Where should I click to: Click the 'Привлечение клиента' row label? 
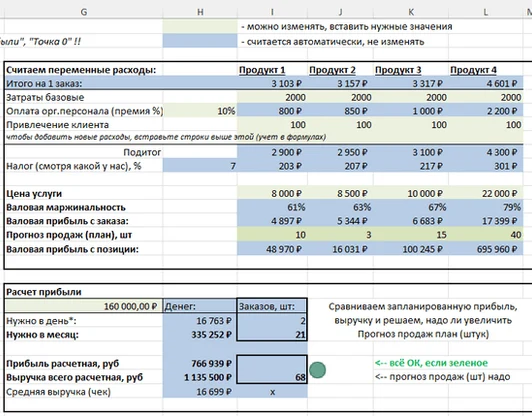point(57,125)
